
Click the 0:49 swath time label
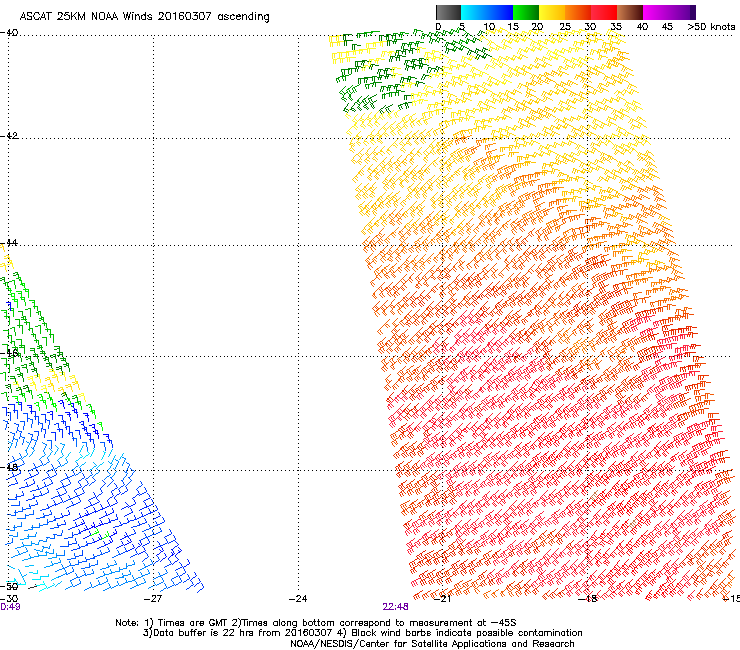[x=10, y=607]
